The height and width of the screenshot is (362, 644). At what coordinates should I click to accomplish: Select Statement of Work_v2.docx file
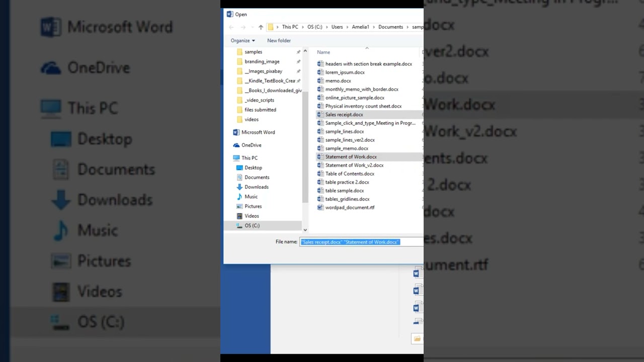(350, 165)
